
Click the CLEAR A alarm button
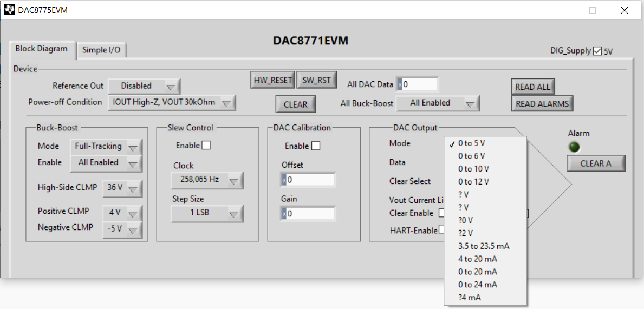(596, 163)
